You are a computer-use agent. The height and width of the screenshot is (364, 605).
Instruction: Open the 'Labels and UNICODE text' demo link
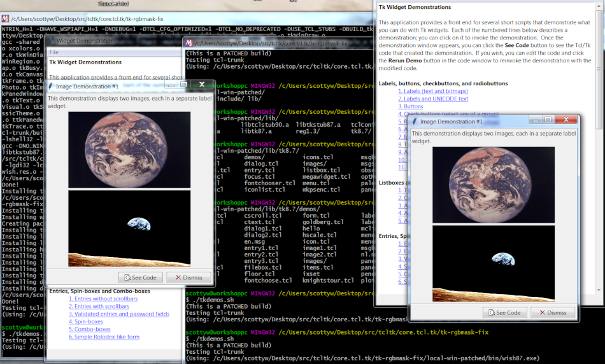[x=433, y=99]
